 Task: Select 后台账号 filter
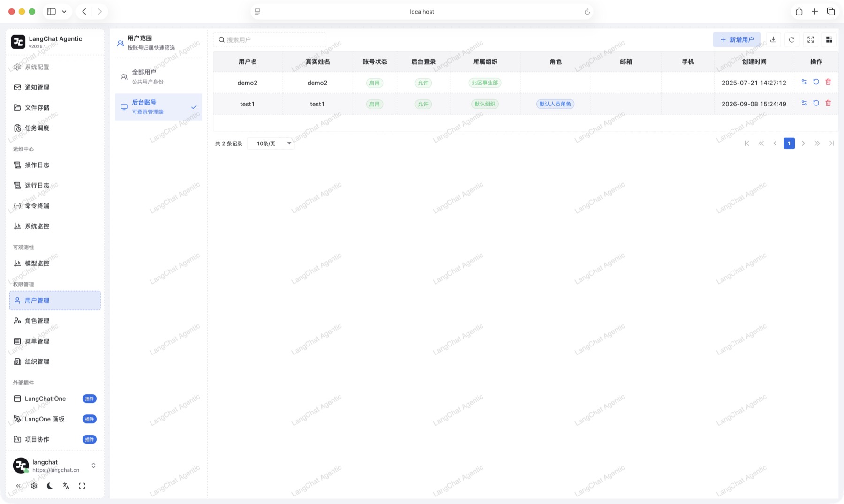(158, 107)
